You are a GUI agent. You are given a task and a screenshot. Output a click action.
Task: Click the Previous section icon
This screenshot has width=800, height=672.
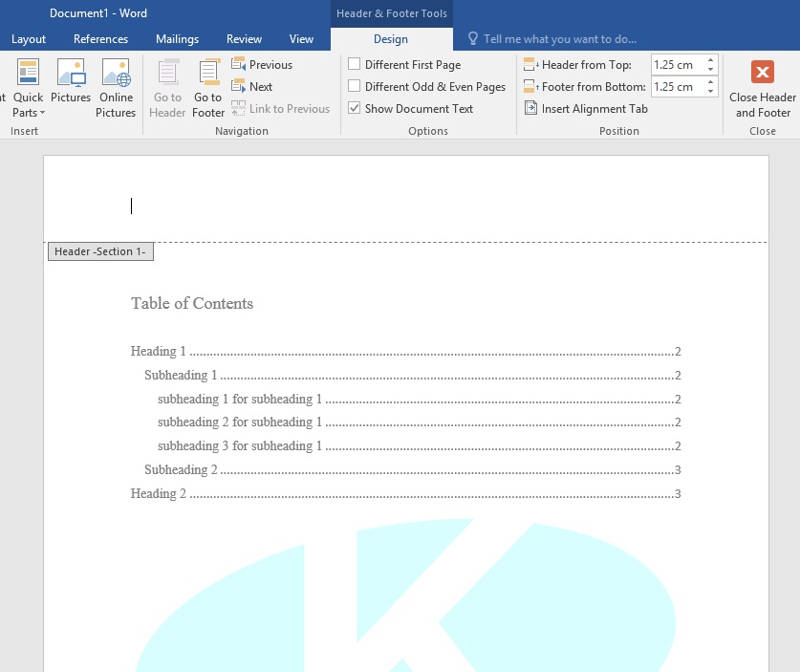(x=238, y=64)
